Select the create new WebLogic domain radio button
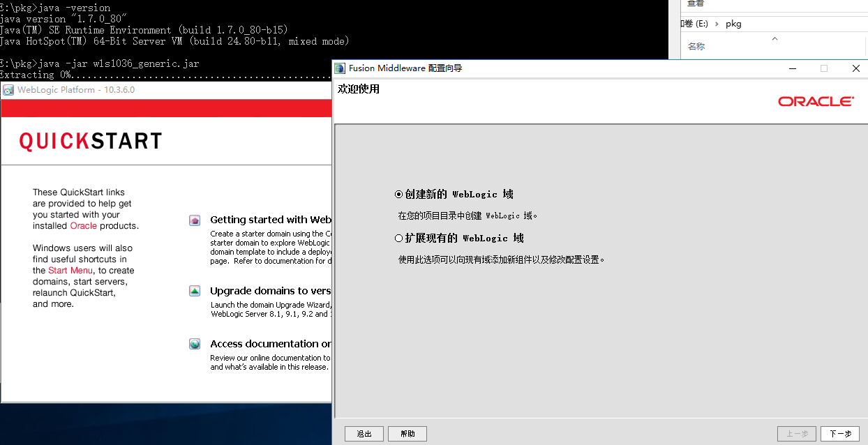 pos(399,195)
